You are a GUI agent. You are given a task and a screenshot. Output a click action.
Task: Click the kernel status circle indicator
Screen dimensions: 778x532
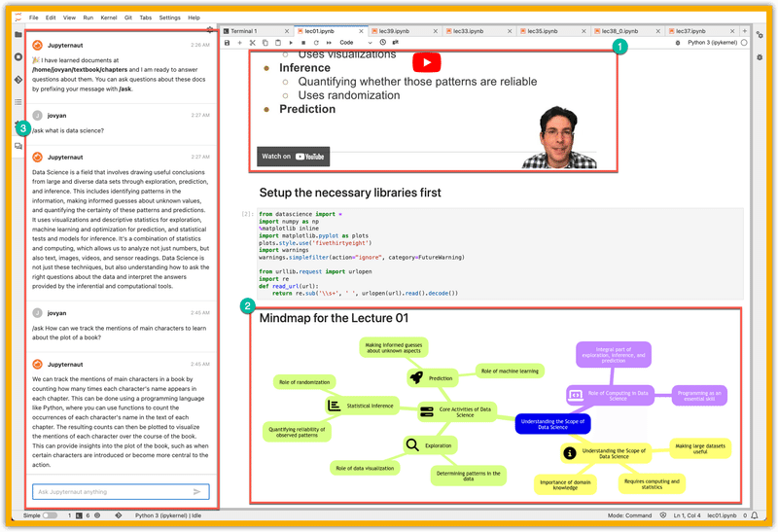pos(744,43)
